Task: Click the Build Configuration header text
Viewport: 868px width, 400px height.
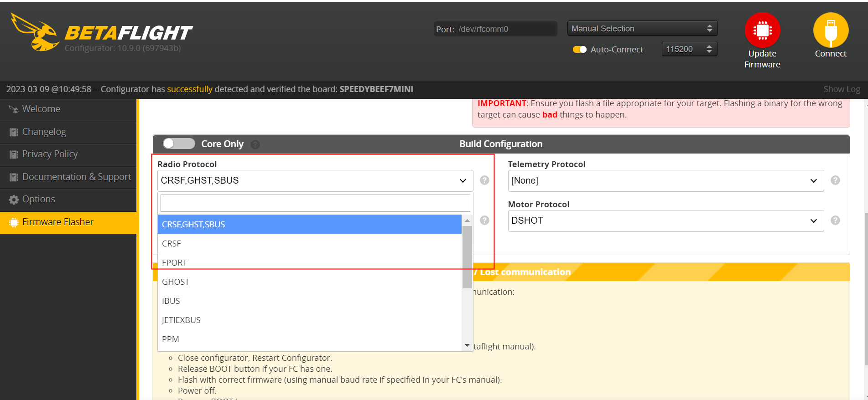Action: (501, 144)
